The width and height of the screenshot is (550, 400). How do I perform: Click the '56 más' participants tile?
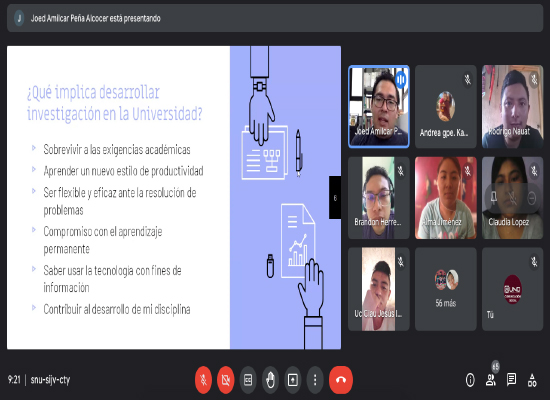445,289
